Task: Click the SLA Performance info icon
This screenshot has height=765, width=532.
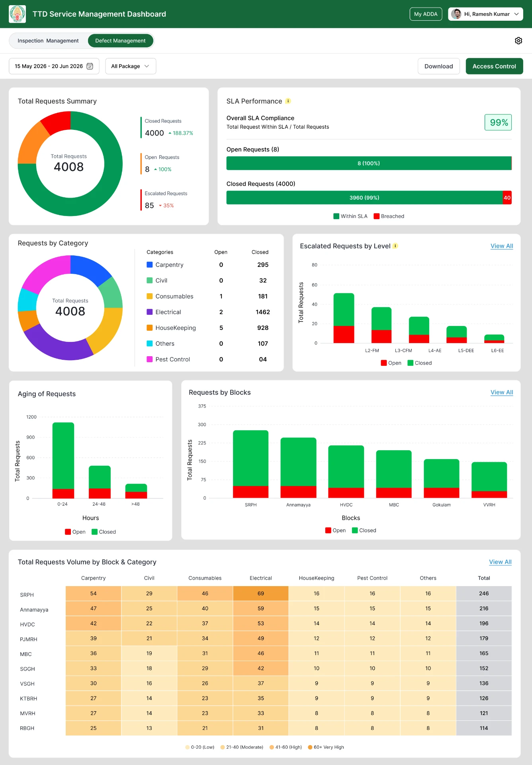Action: 288,101
